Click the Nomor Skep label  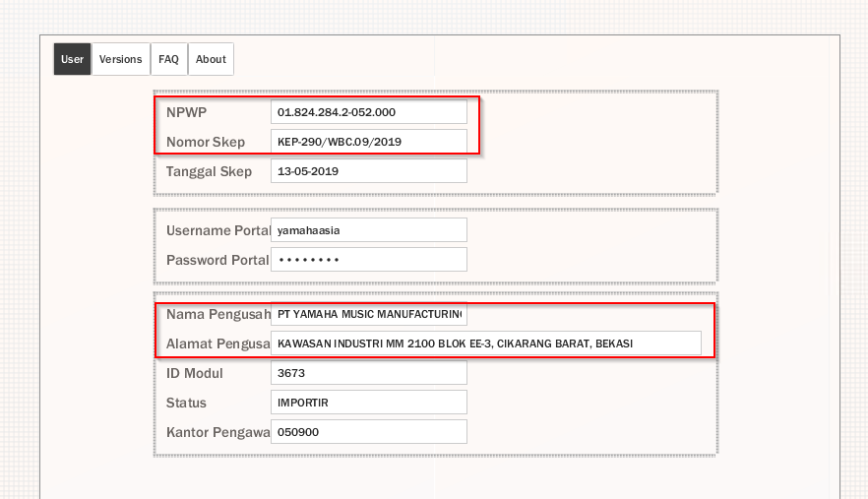pos(206,142)
